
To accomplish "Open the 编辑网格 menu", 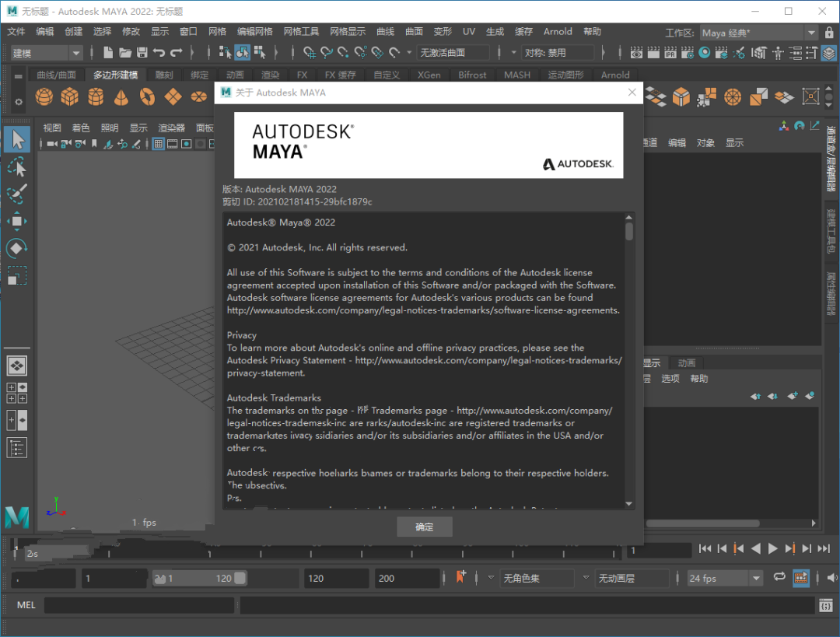I will (x=254, y=32).
